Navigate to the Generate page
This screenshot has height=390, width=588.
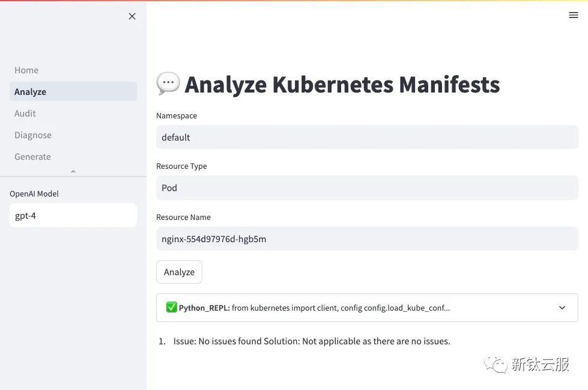(x=32, y=157)
